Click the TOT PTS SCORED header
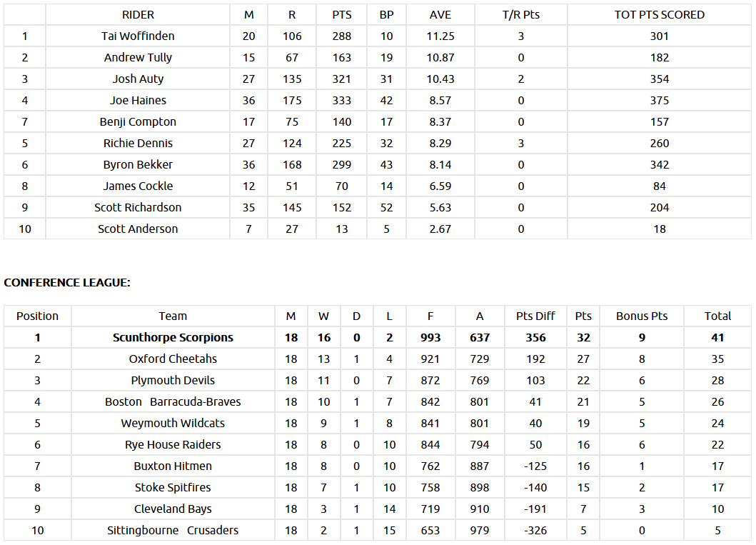Viewport: 756px width, 545px height. click(x=659, y=14)
